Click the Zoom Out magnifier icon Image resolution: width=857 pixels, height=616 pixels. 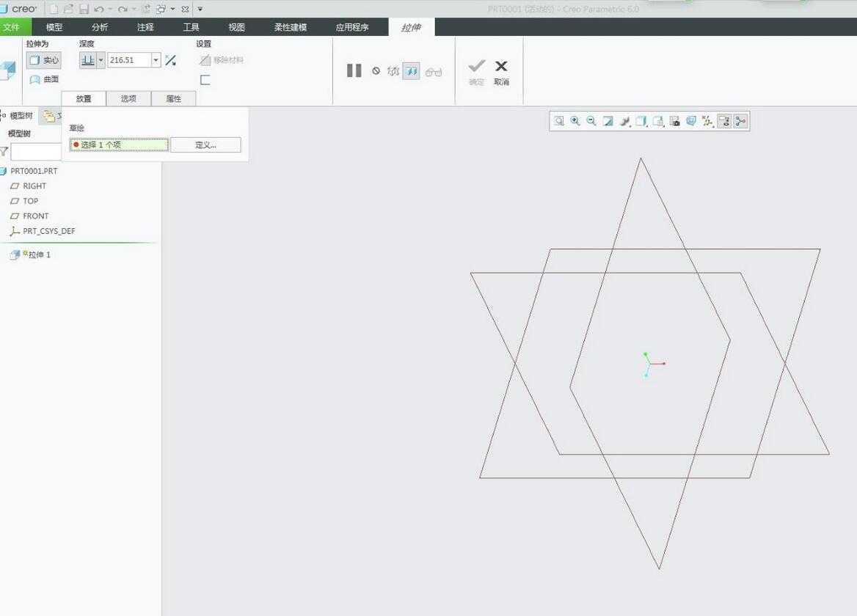click(x=591, y=121)
